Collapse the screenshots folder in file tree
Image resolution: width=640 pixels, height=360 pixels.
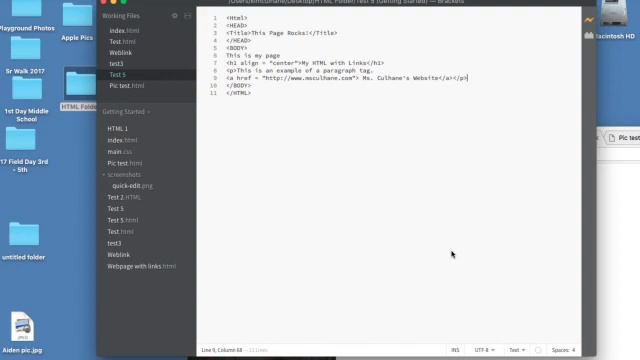(x=122, y=175)
